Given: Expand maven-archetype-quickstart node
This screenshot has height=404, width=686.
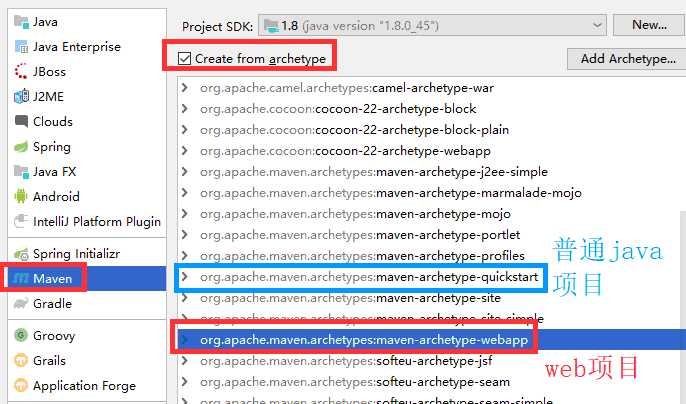Looking at the screenshot, I should click(185, 277).
